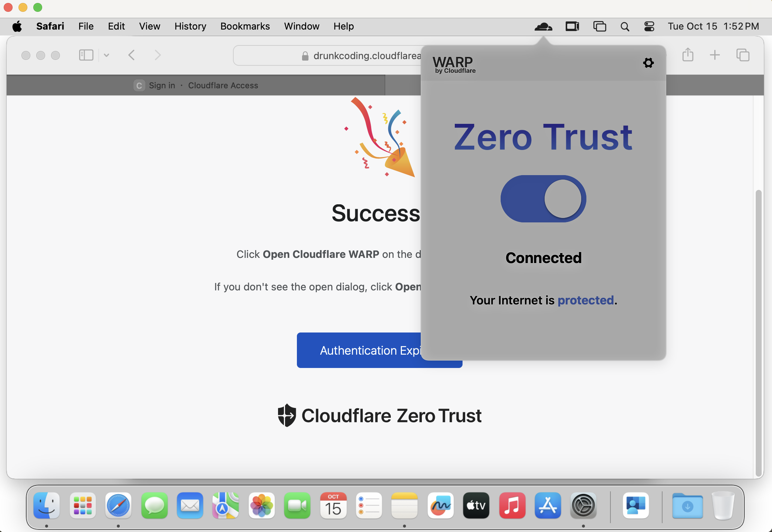Open the View menu
772x532 pixels.
pos(150,27)
